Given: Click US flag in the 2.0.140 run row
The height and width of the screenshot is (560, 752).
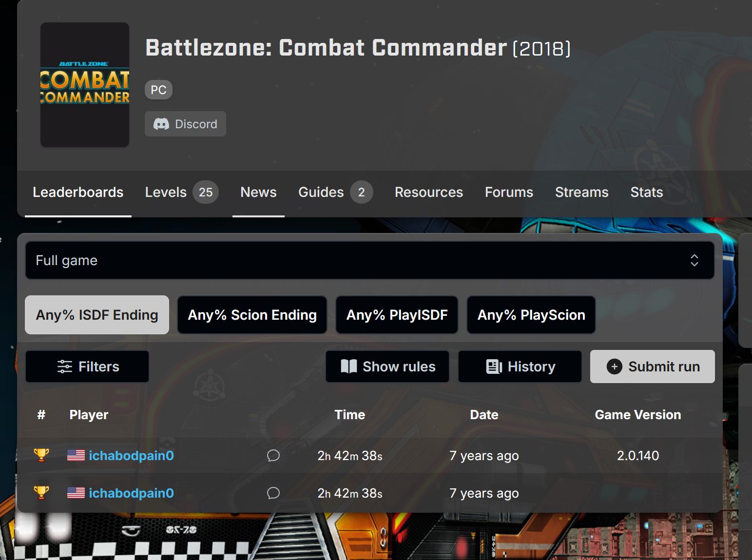Looking at the screenshot, I should coord(76,455).
